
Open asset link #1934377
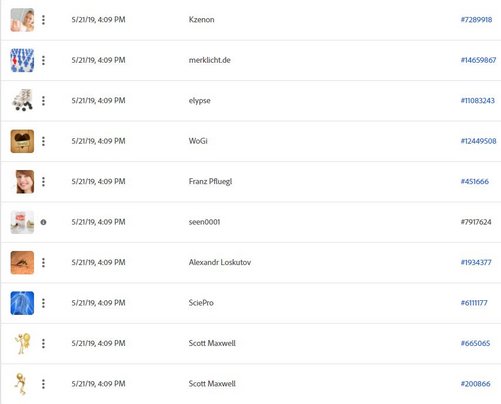tap(476, 262)
